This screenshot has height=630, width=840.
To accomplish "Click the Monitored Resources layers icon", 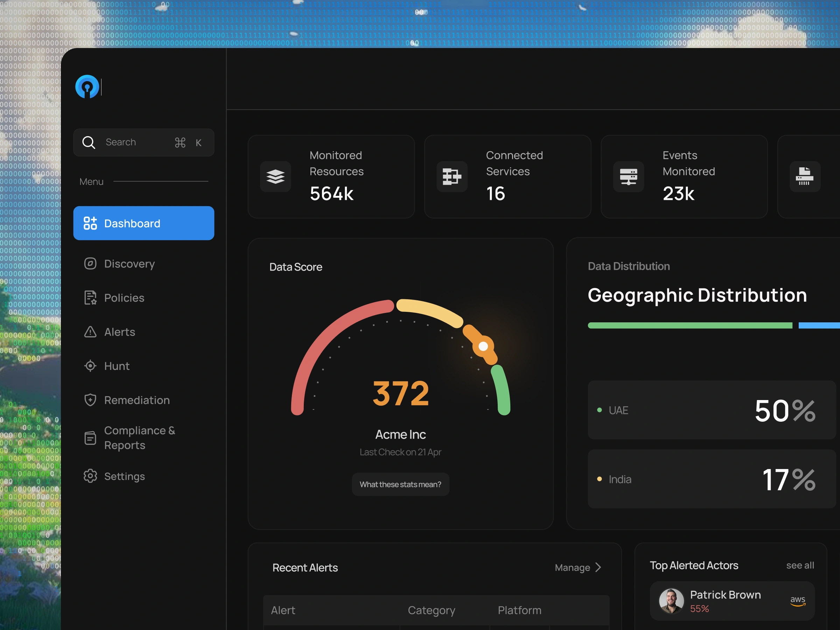I will coord(275,177).
